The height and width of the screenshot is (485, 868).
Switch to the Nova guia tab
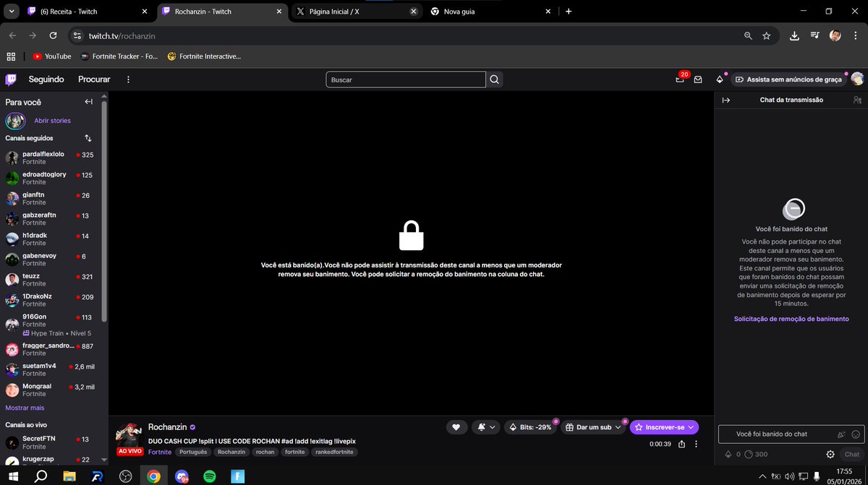click(x=490, y=12)
